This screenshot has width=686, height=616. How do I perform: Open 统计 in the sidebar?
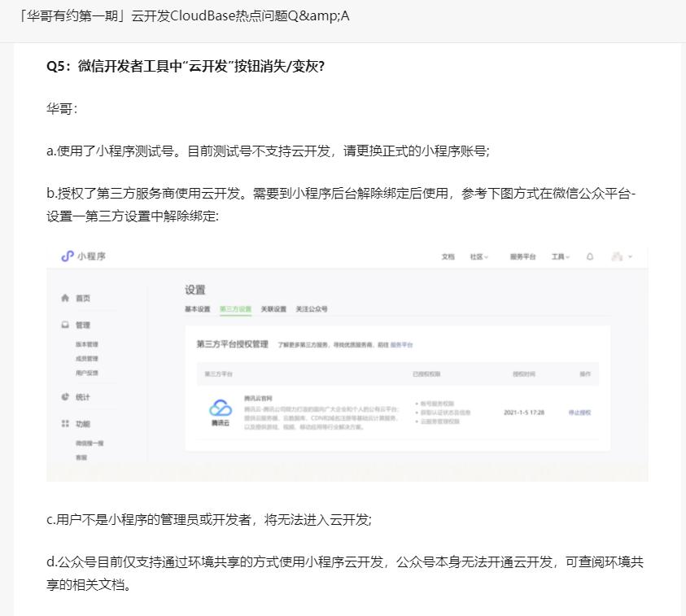click(83, 397)
